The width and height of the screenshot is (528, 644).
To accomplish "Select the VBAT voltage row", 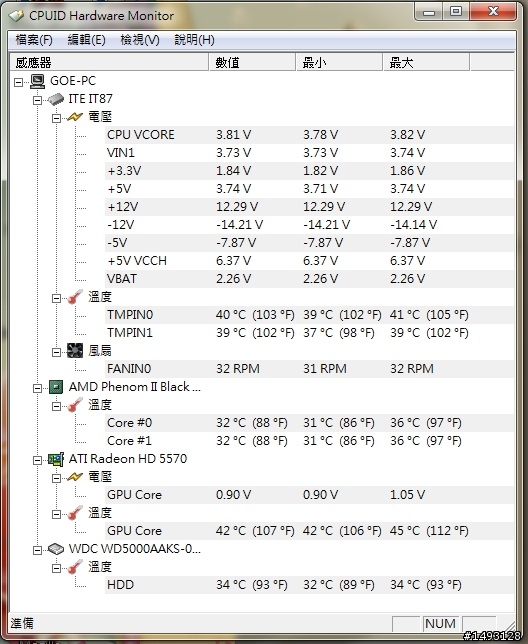I will pos(309,279).
